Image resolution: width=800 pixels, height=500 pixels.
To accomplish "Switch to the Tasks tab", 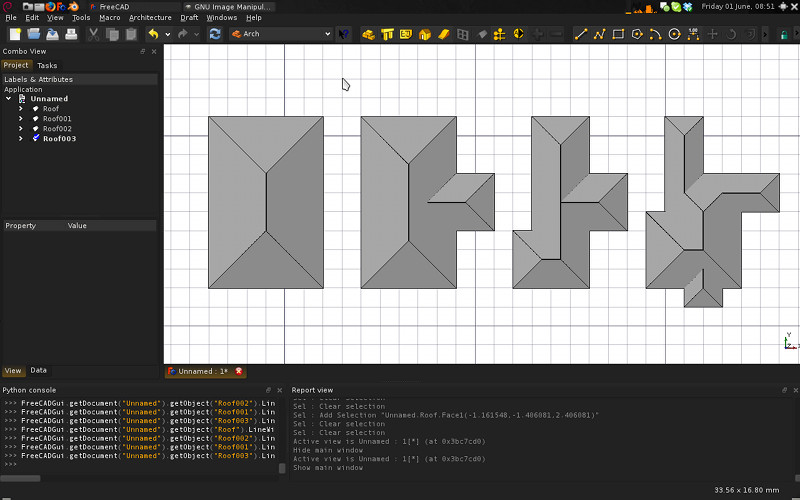I will coord(47,65).
